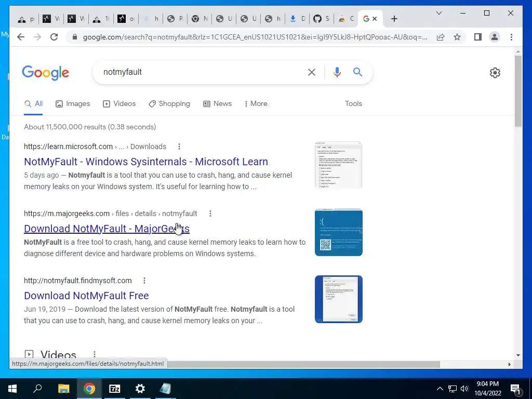
Task: Go back to the previous page
Action: pyautogui.click(x=21, y=37)
